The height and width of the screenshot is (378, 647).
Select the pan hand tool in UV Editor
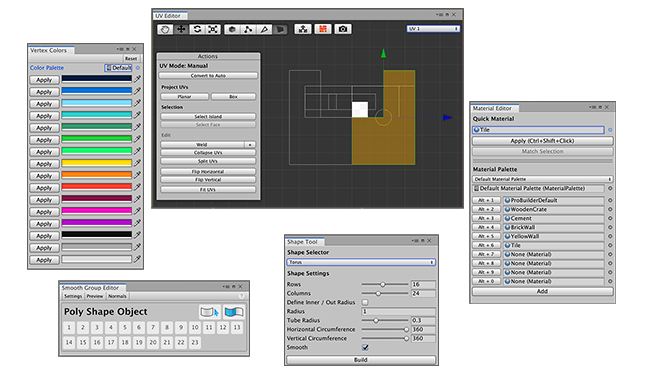pyautogui.click(x=165, y=29)
